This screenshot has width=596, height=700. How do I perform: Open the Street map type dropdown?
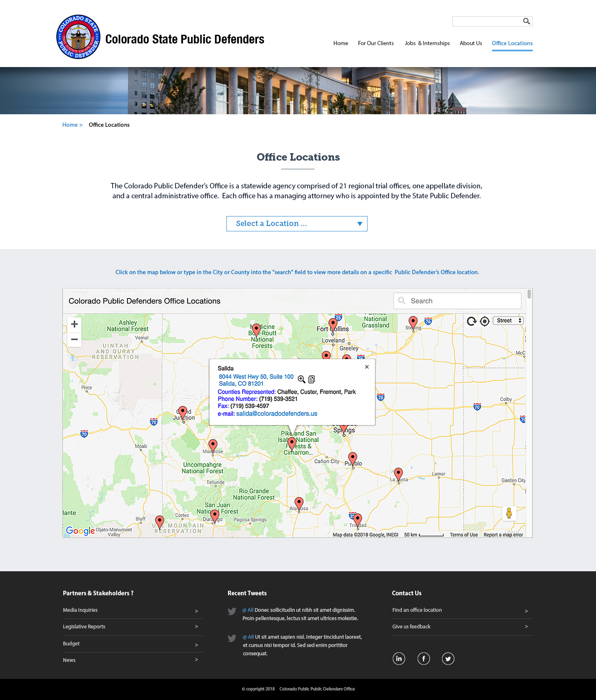point(509,321)
